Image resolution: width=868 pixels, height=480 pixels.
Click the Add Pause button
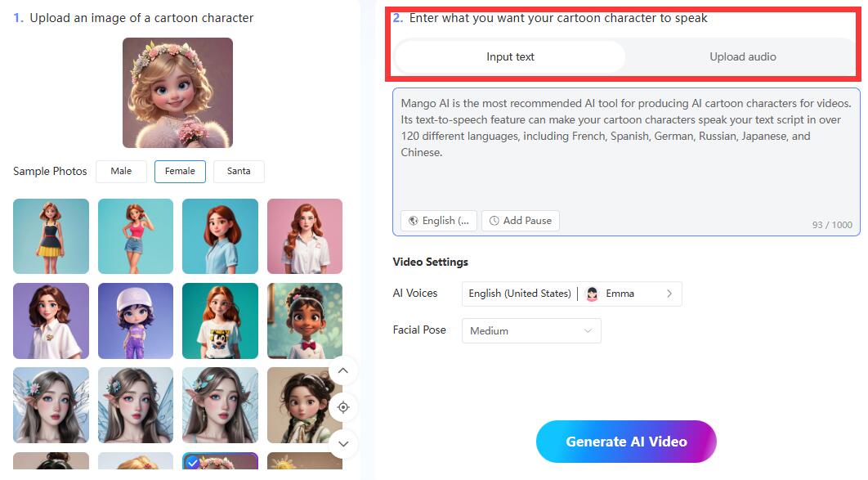(521, 221)
